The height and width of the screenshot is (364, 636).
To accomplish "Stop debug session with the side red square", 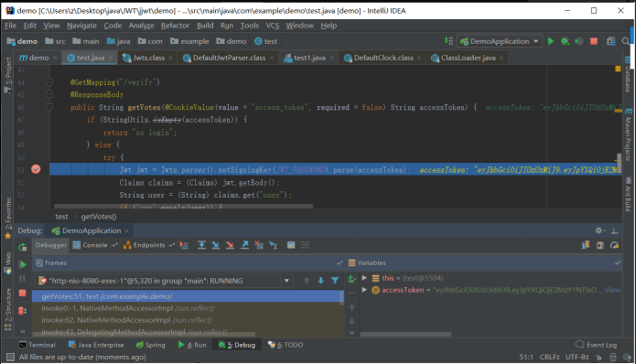I will tap(22, 293).
